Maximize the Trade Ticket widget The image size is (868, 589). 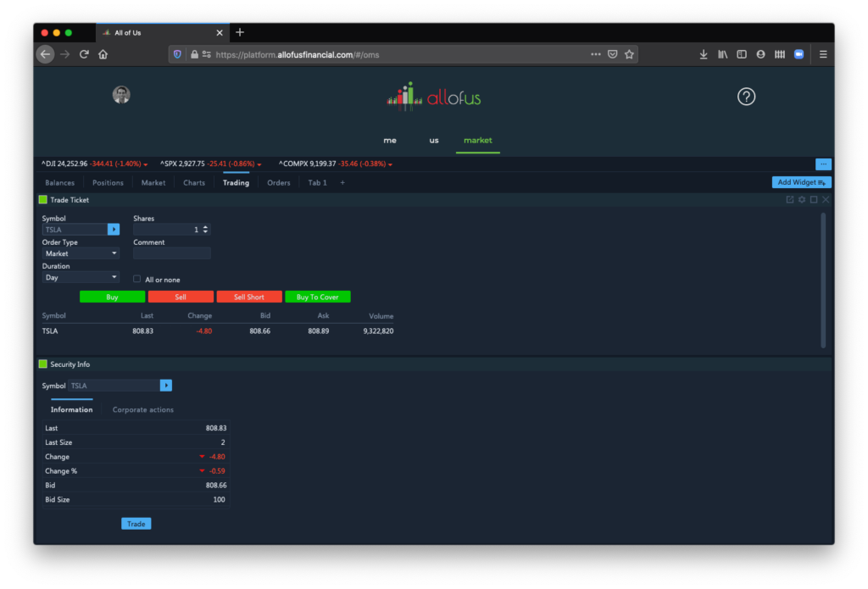814,199
